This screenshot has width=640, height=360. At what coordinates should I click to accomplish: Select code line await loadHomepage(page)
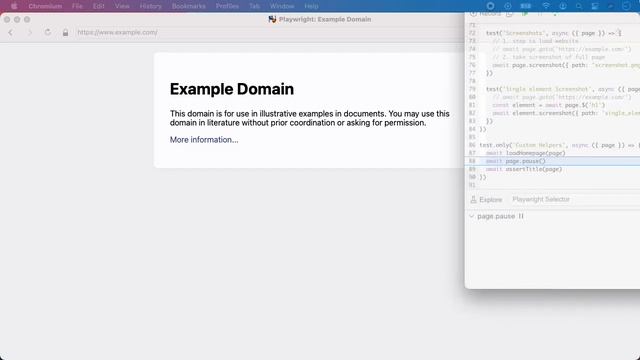526,153
